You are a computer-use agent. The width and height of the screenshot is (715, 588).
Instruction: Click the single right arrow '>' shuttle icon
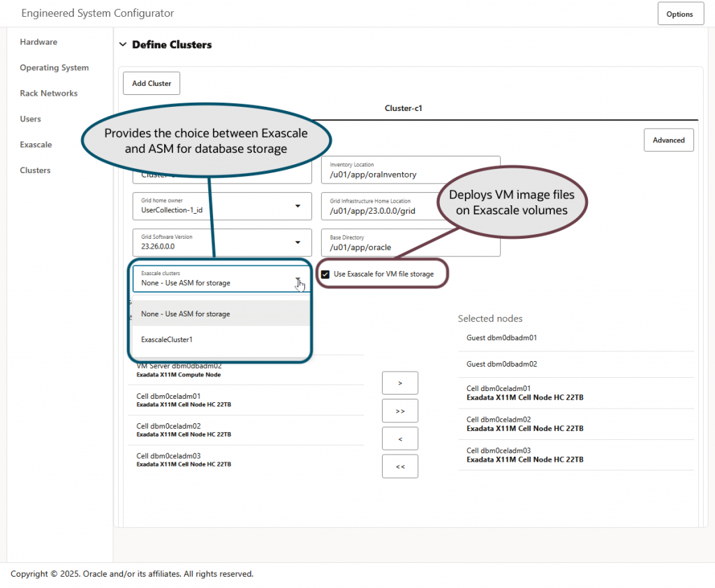[x=399, y=383]
